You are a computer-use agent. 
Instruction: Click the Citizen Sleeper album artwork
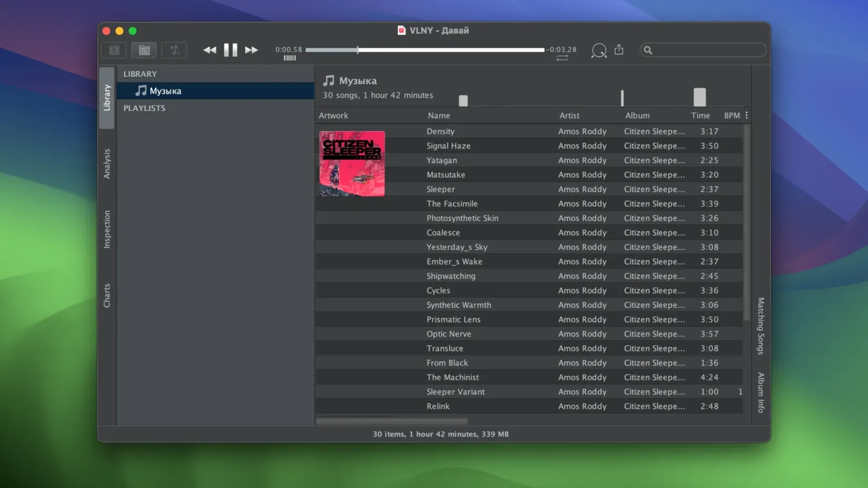(x=352, y=164)
